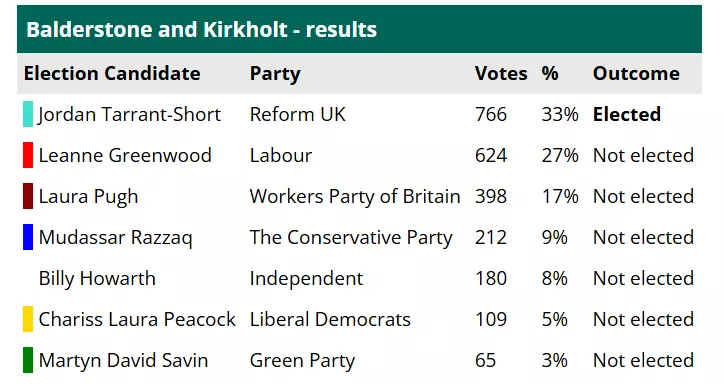The height and width of the screenshot is (384, 724).
Task: Click the Balderstone and Kirkholt results title
Action: 202,29
